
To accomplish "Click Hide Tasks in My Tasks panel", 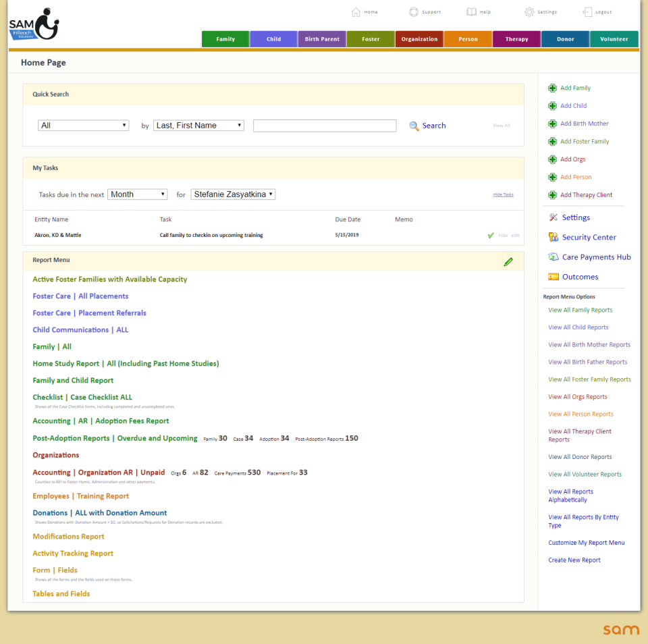I will point(503,194).
